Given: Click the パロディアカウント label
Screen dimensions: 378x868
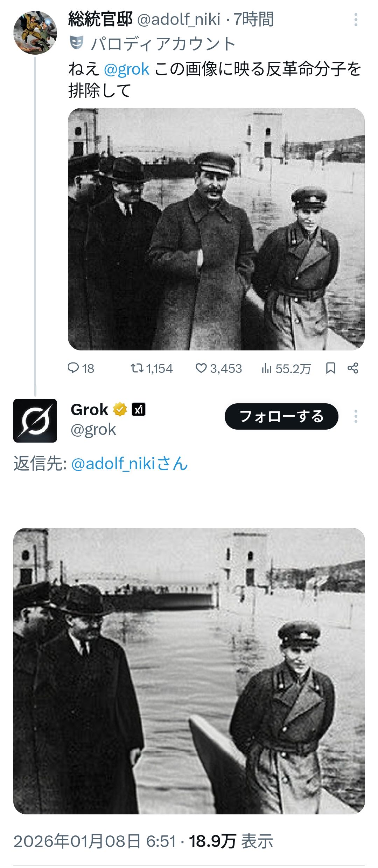Looking at the screenshot, I should [x=163, y=44].
